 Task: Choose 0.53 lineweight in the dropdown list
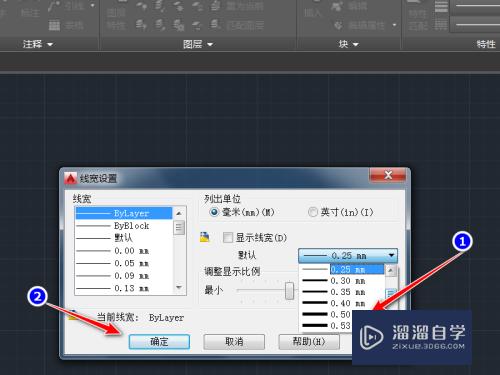(327, 326)
